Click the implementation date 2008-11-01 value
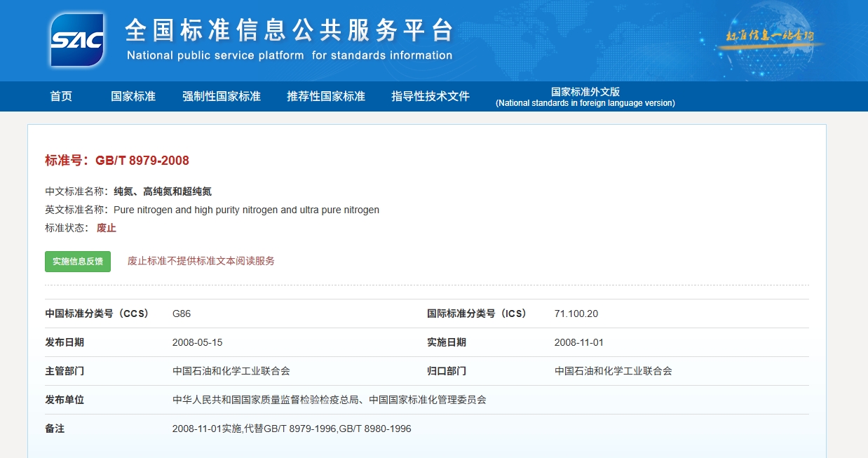The height and width of the screenshot is (458, 868). pos(579,342)
